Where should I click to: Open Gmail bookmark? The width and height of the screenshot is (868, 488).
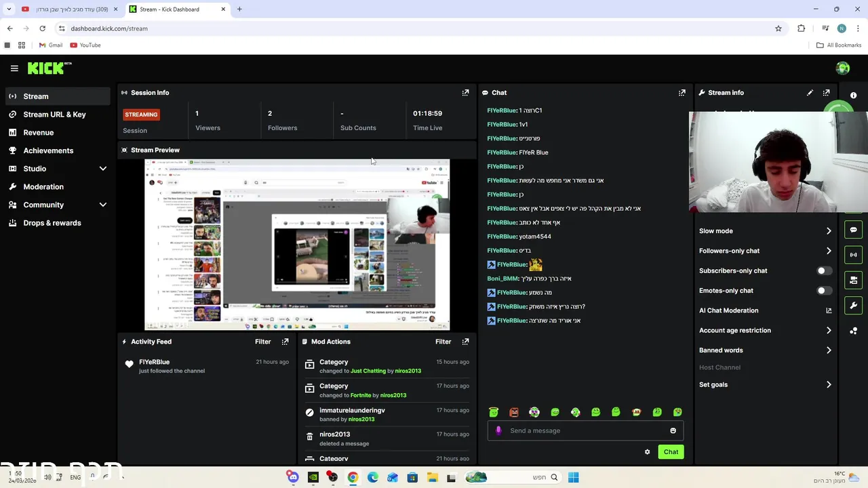(x=50, y=45)
